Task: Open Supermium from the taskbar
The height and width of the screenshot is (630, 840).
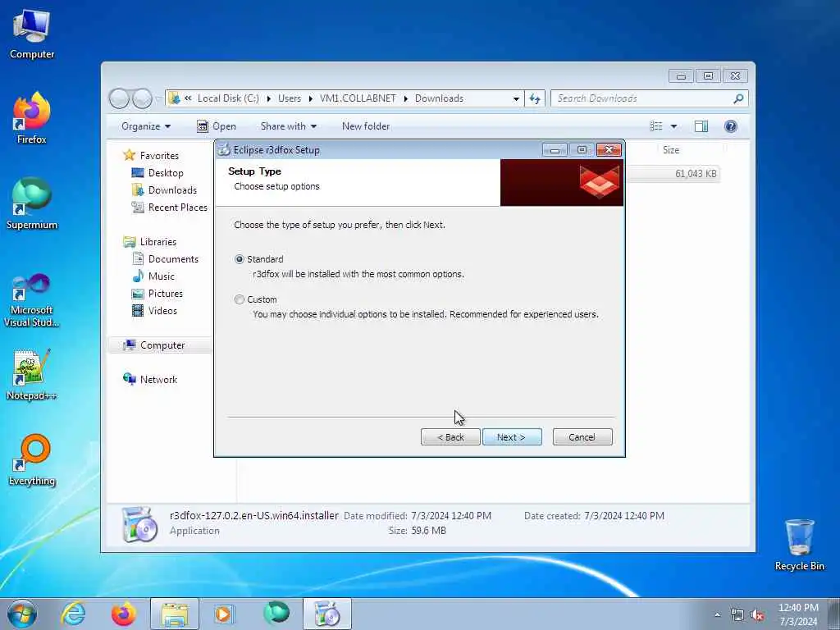Action: tap(276, 614)
